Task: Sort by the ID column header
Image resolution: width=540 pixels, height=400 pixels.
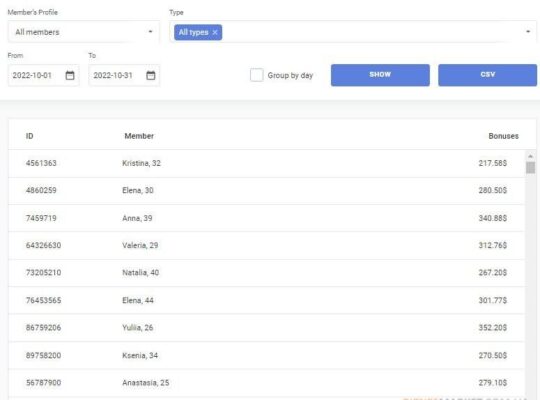Action: [30, 136]
